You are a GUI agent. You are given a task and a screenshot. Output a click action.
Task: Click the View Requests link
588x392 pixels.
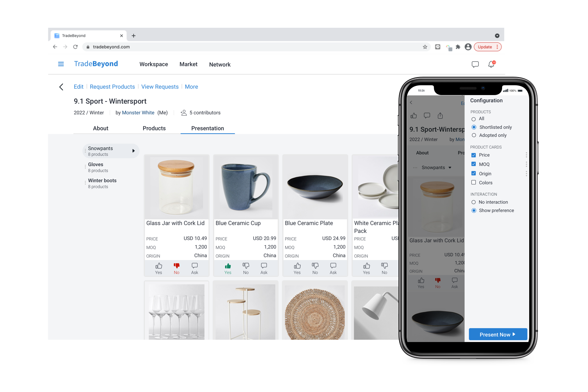(x=160, y=87)
